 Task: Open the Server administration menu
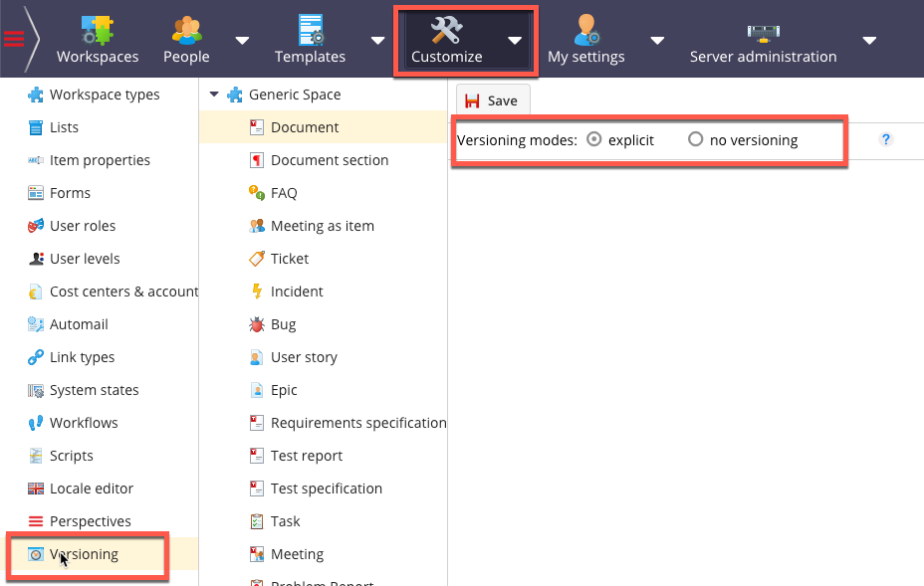point(763,40)
